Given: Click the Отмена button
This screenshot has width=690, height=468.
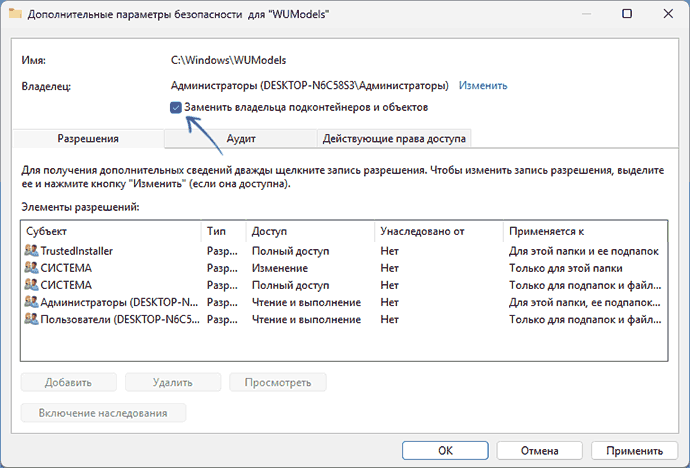Looking at the screenshot, I should tap(538, 450).
